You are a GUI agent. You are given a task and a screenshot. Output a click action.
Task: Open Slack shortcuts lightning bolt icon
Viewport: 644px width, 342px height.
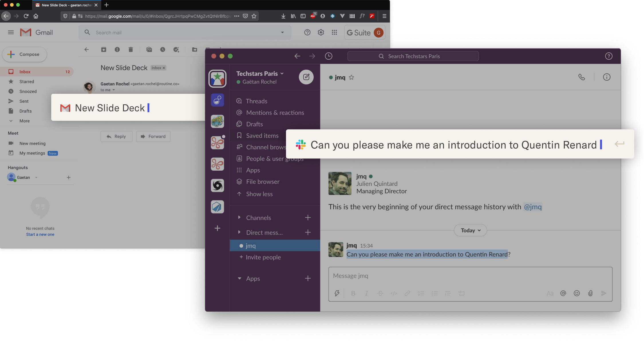click(337, 293)
